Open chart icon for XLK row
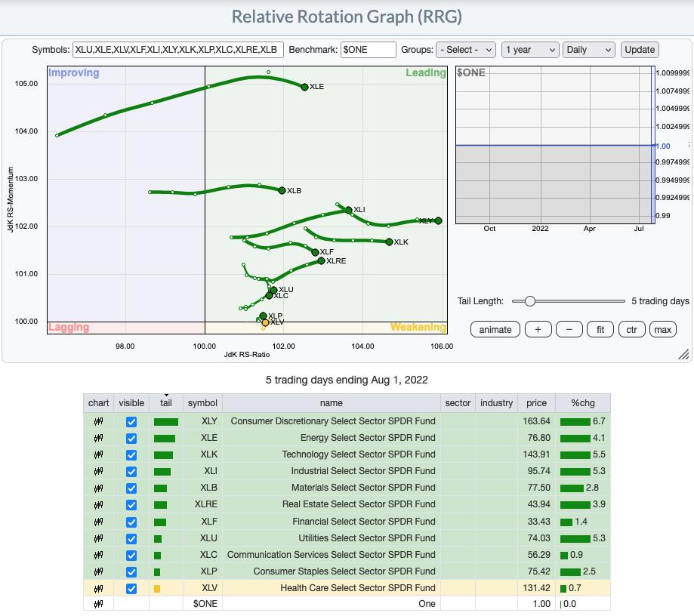This screenshot has height=616, width=694. click(98, 454)
